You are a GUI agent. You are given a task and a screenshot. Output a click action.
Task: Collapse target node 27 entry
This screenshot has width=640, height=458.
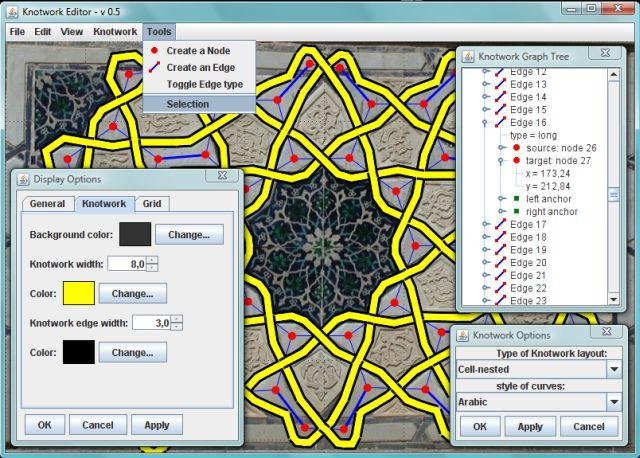501,161
